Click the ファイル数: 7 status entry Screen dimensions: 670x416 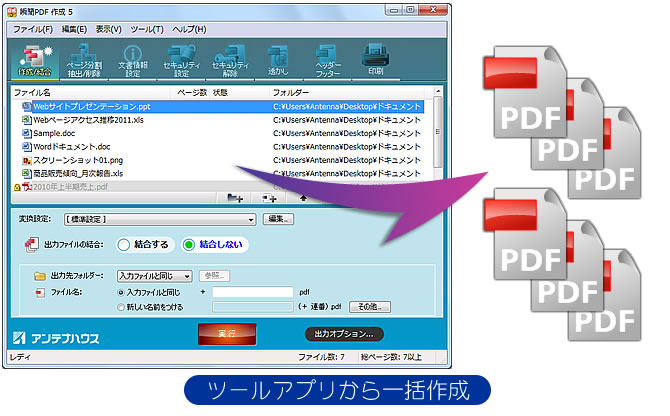pos(321,357)
